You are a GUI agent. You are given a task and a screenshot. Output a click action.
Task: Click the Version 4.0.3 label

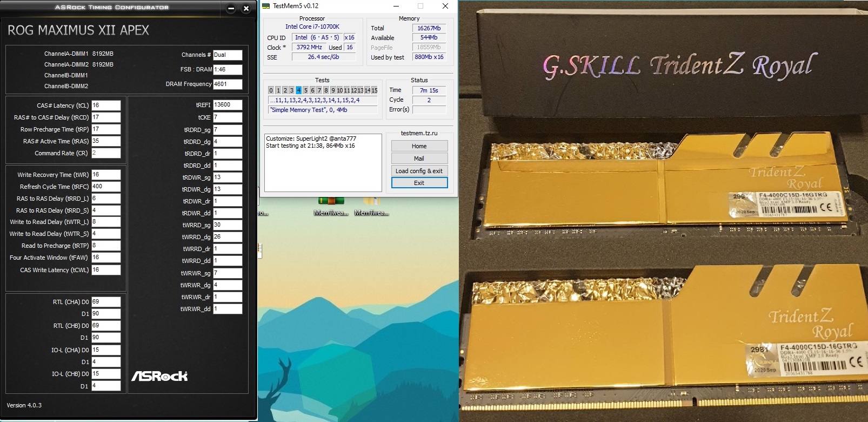pyautogui.click(x=24, y=405)
